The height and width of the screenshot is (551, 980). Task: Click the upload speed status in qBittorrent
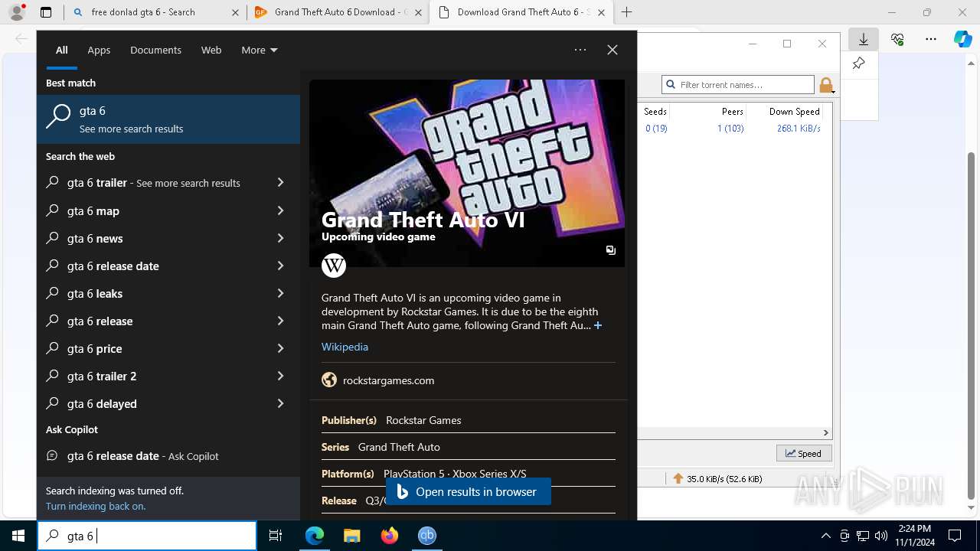(x=717, y=479)
